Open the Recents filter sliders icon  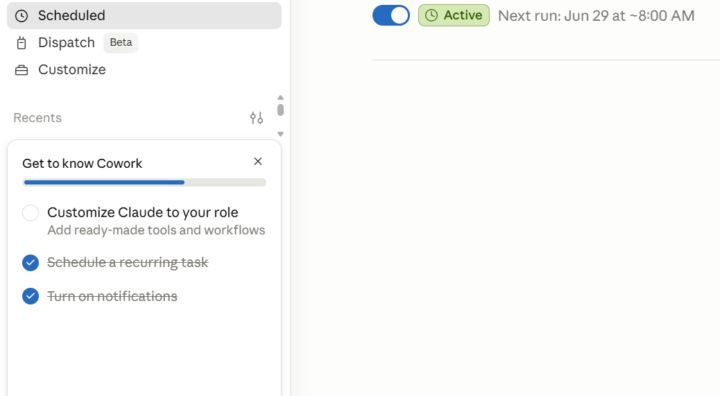(x=257, y=118)
